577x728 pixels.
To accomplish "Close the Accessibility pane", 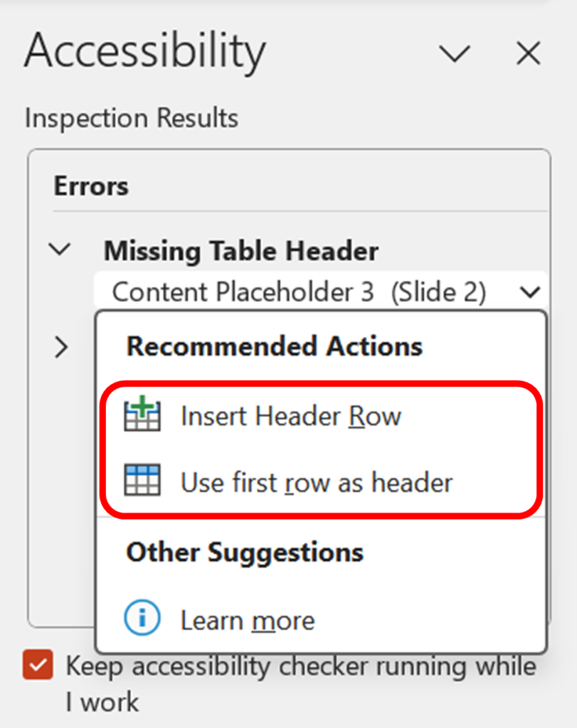I will pyautogui.click(x=528, y=53).
